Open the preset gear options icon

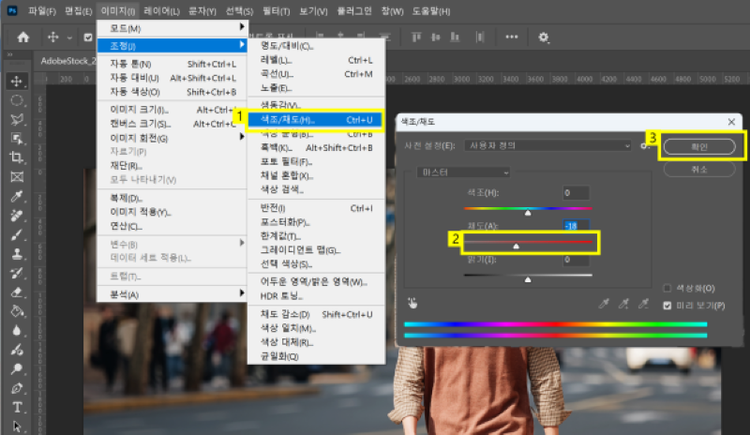[645, 145]
